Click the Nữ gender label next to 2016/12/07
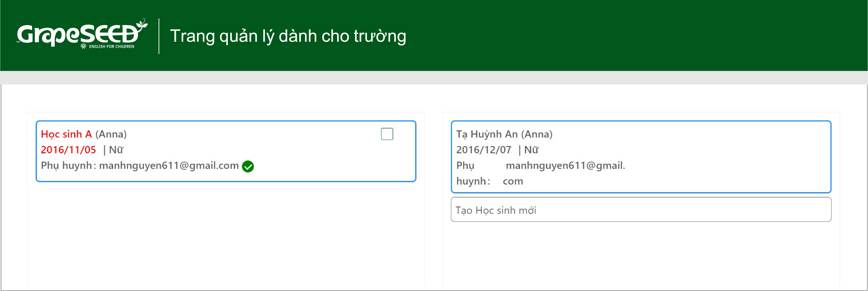 [x=531, y=150]
